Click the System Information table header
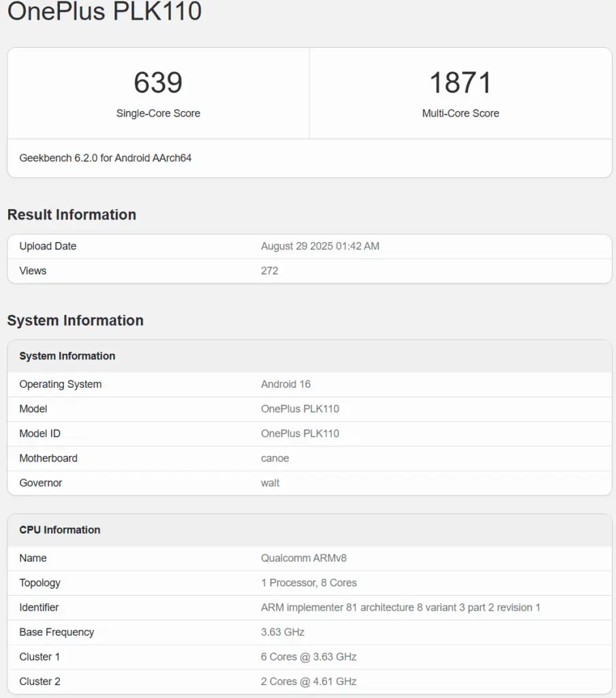This screenshot has width=616, height=698. tap(67, 356)
